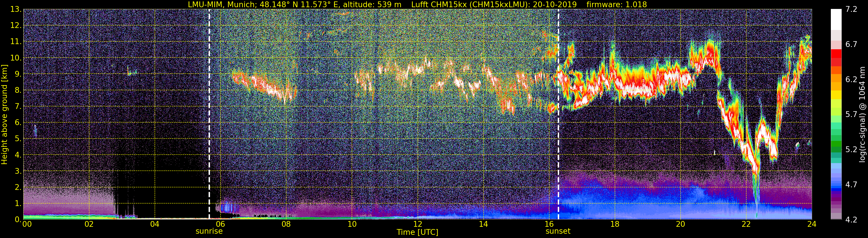868x238 pixels.
Task: Click the '2.' height axis tick label
Action: [18, 188]
